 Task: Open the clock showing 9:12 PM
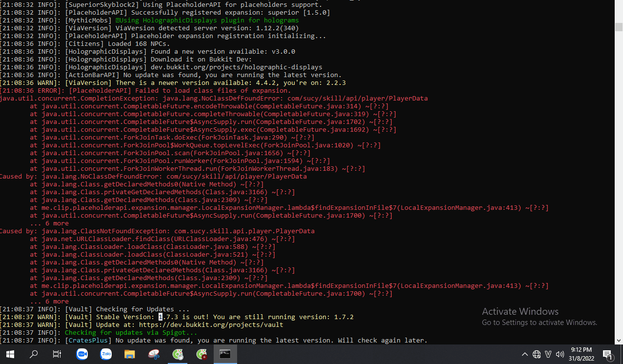point(581,354)
